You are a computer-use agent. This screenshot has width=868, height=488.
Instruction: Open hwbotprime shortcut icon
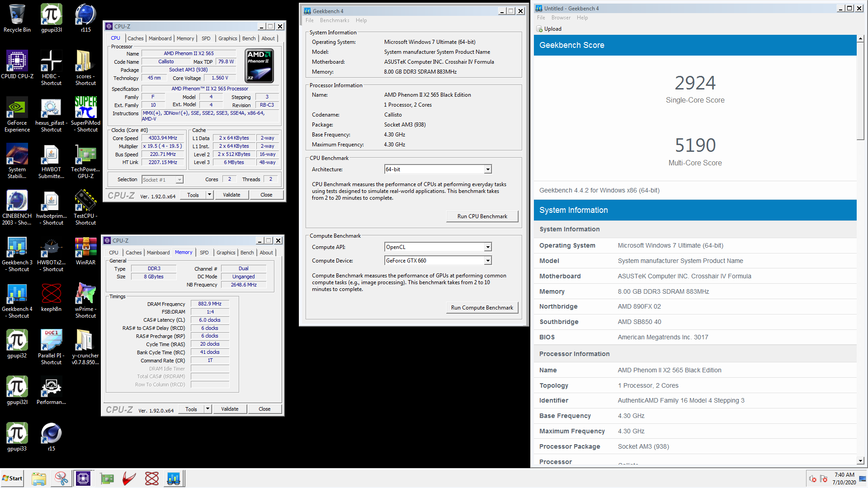[52, 207]
